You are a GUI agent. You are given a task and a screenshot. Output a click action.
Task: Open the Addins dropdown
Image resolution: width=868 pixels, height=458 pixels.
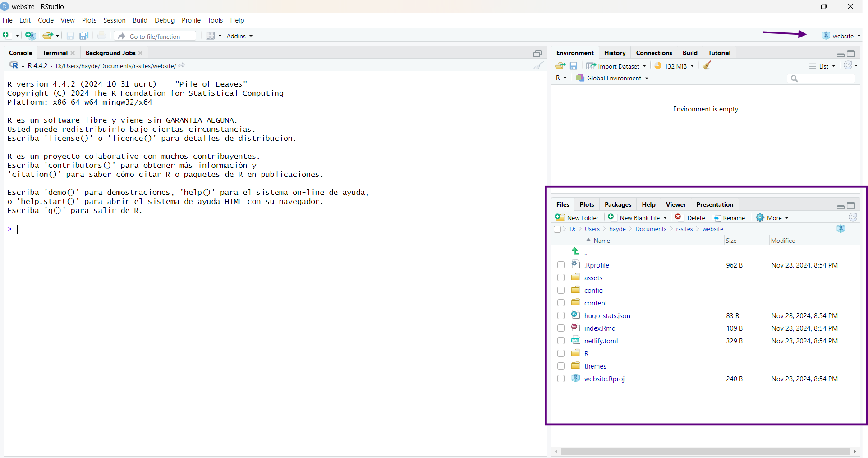click(239, 36)
